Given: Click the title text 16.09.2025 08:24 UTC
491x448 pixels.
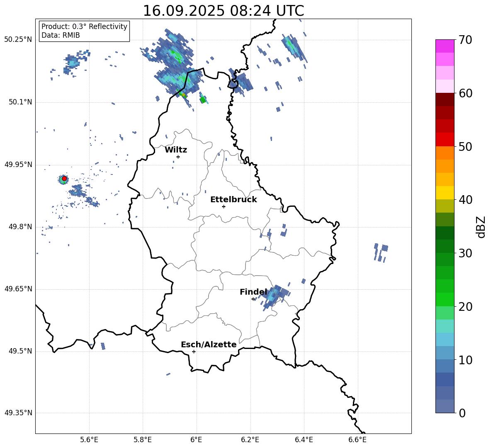Looking at the screenshot, I should click(x=223, y=11).
